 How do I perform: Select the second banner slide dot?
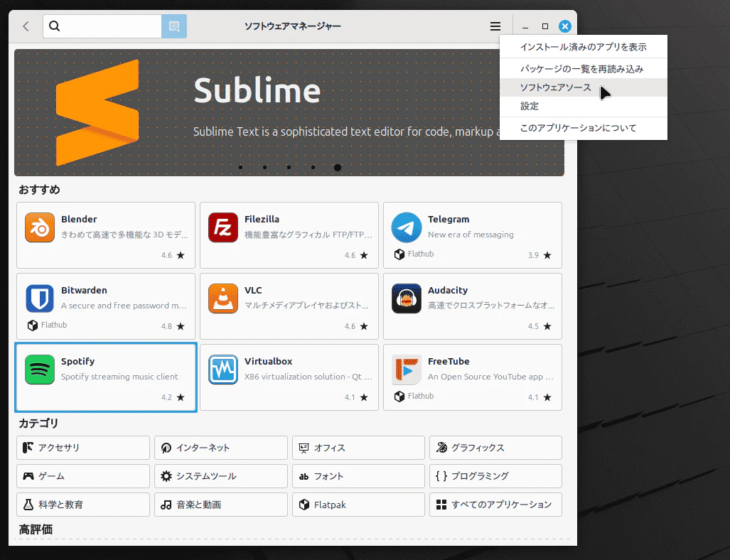pos(265,167)
